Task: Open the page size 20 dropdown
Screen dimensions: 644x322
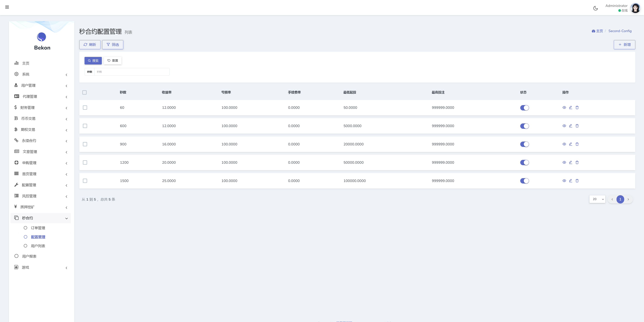Action: pos(597,199)
